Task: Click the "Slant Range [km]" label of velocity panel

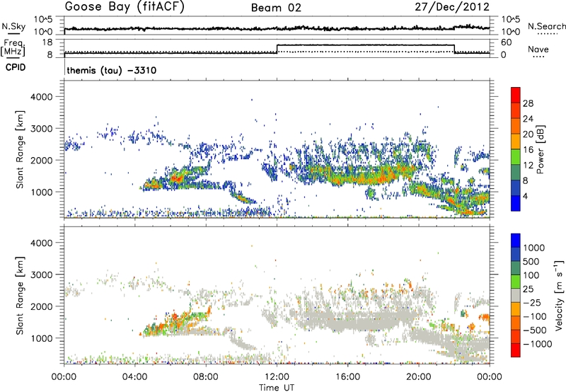Action: pyautogui.click(x=20, y=296)
